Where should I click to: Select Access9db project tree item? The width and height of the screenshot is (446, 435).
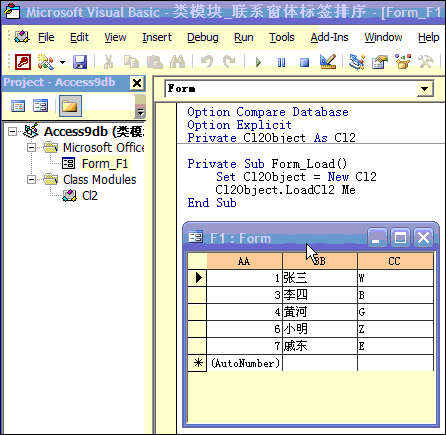click(94, 132)
